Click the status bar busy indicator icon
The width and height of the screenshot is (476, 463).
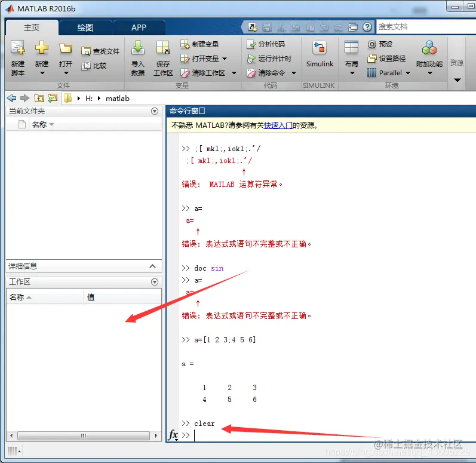point(14,452)
